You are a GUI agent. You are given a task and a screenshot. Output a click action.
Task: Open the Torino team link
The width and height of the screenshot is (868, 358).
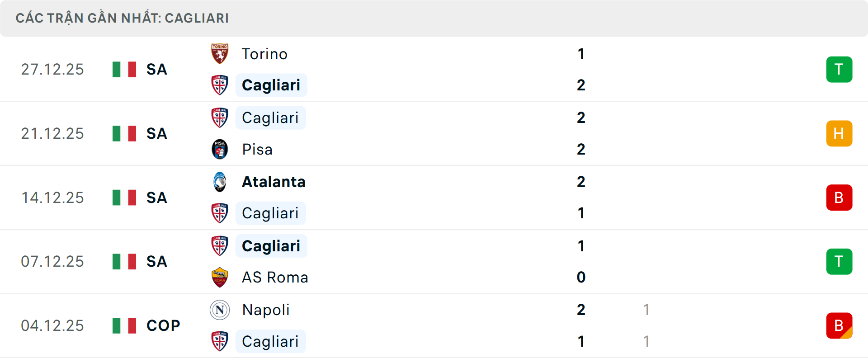264,54
